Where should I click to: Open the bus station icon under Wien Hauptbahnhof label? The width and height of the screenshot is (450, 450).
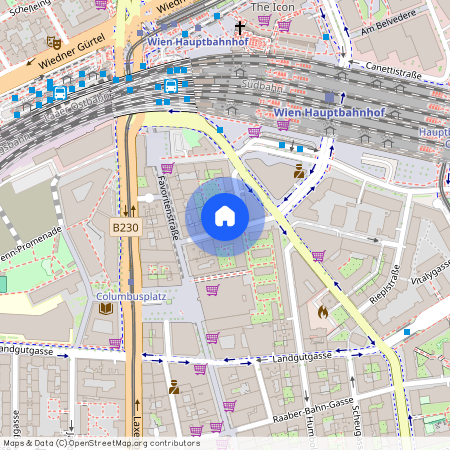171,86
